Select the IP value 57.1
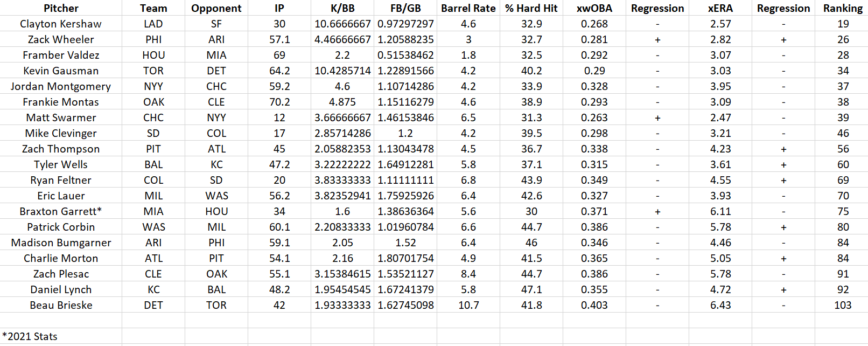This screenshot has height=346, width=868. click(279, 39)
